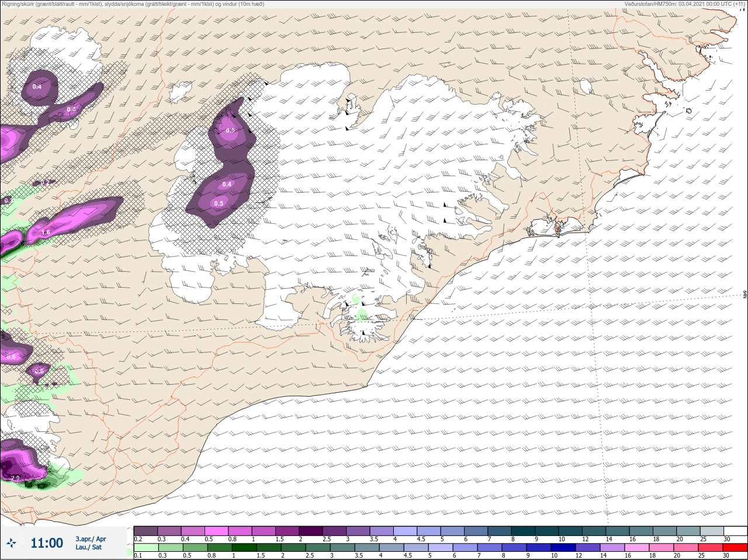Pick lower-row dark green swatch at 1
Screen dimensions: 748x560
(x=244, y=547)
